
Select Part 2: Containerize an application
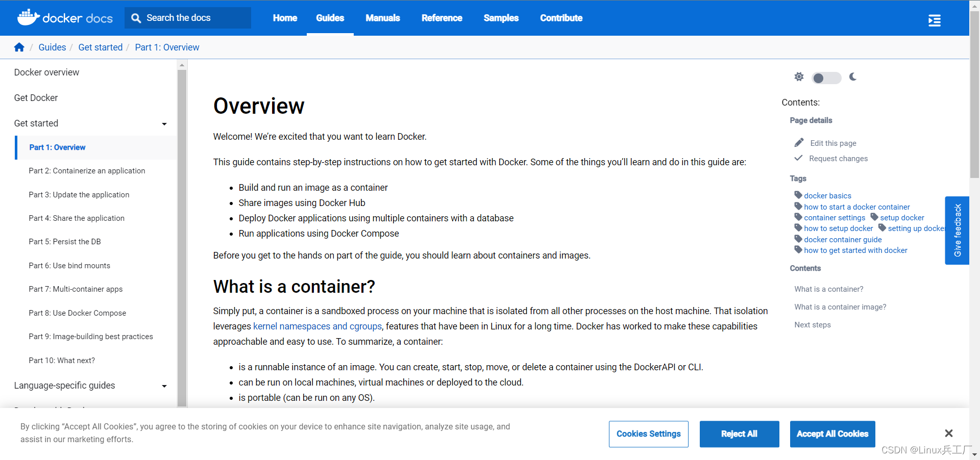pos(87,171)
